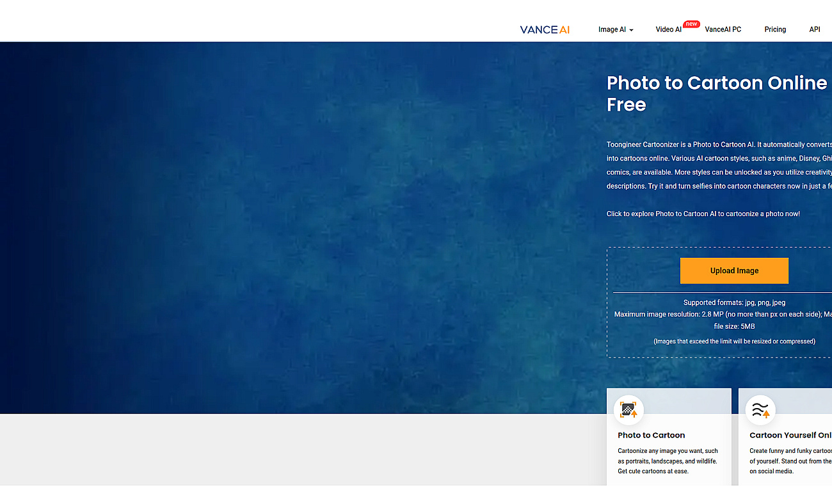Click the 'Cartoonize any image you want' description

tap(668, 461)
